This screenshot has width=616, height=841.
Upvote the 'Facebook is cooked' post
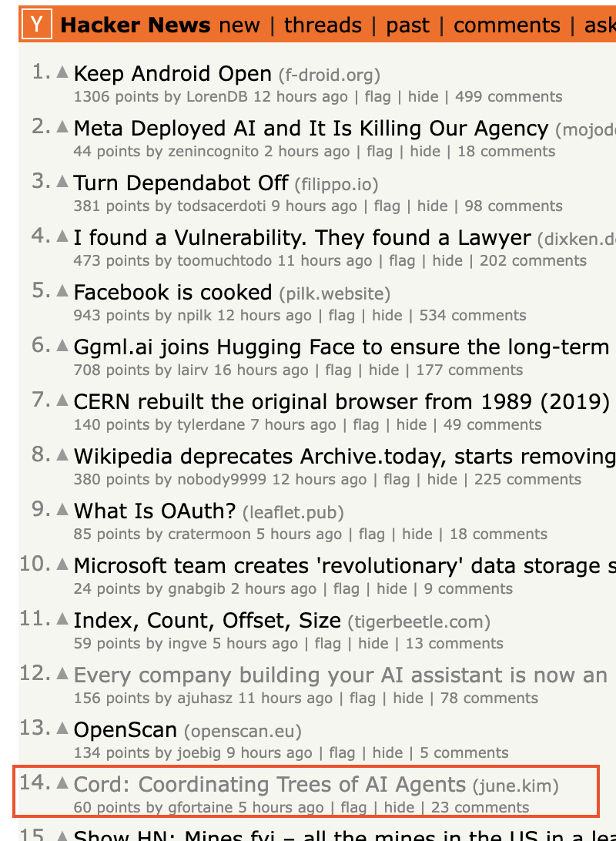pos(63,291)
